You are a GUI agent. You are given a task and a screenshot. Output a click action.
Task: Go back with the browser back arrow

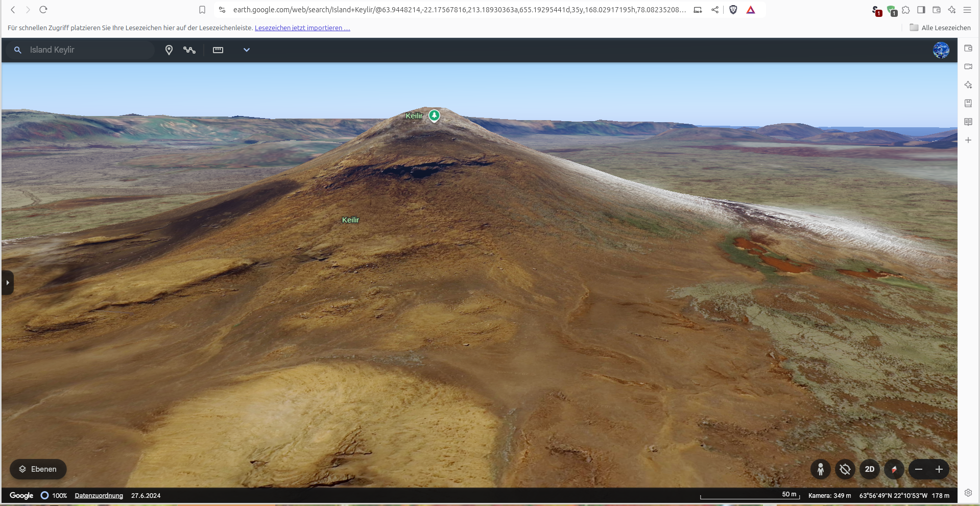pos(13,10)
